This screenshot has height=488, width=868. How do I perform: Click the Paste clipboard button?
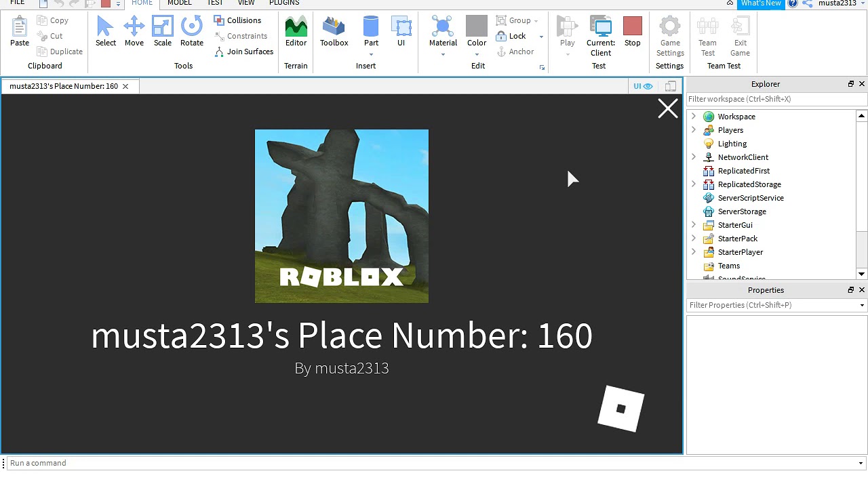click(20, 32)
